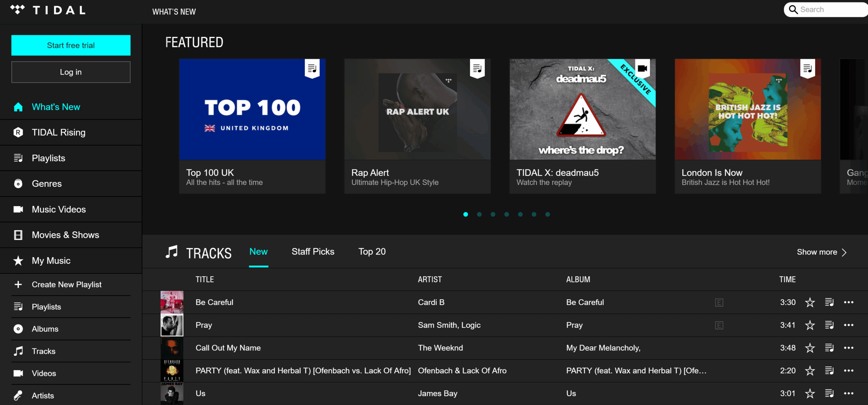The image size is (868, 405).
Task: Open more options for Pray
Action: [x=849, y=325]
